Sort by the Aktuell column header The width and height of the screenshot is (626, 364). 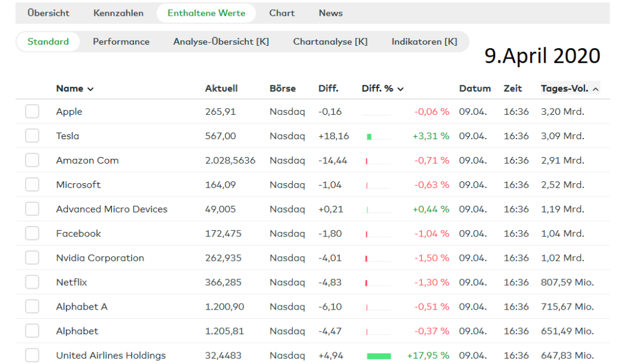221,89
